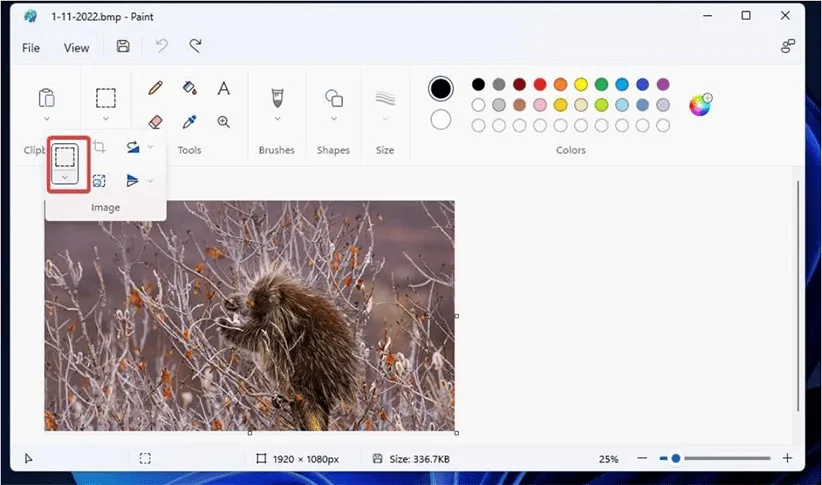822x485 pixels.
Task: Select the Pencil tool
Action: point(155,89)
